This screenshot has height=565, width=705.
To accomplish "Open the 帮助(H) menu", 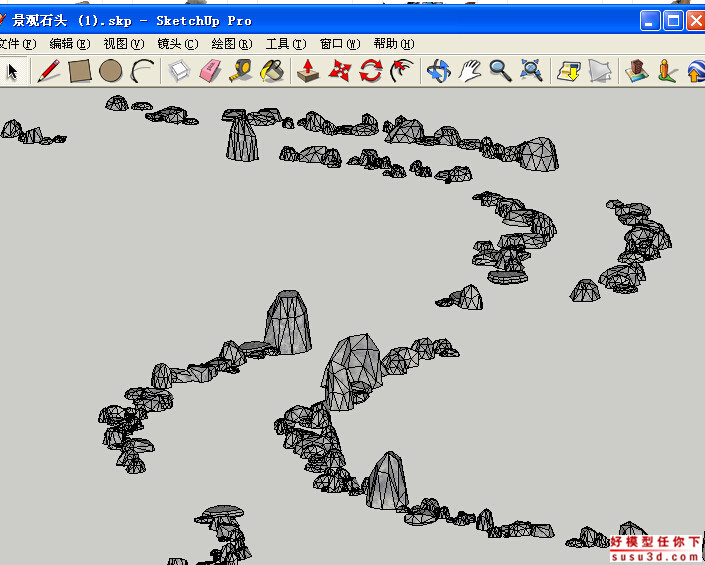I will (394, 44).
